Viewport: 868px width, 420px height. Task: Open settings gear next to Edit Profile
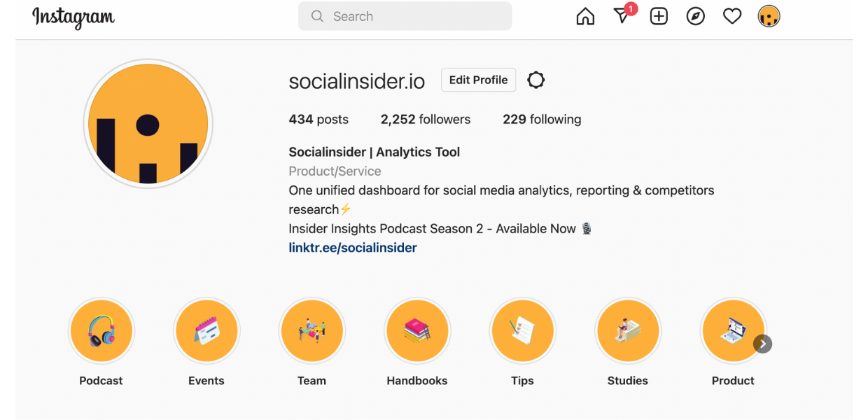click(x=536, y=80)
